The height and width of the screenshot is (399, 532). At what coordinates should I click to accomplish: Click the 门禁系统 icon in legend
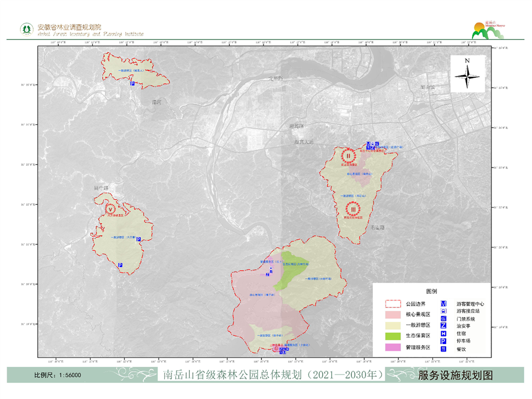(444, 319)
